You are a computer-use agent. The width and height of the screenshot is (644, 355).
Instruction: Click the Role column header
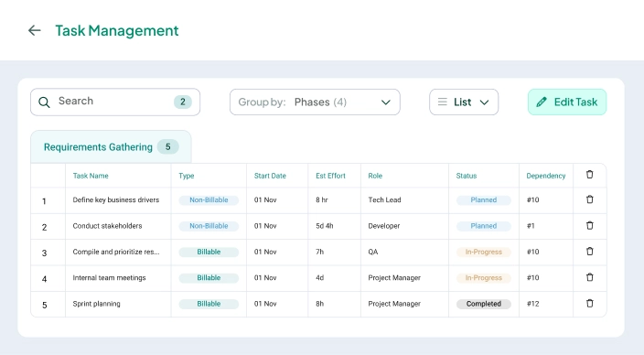pos(375,176)
